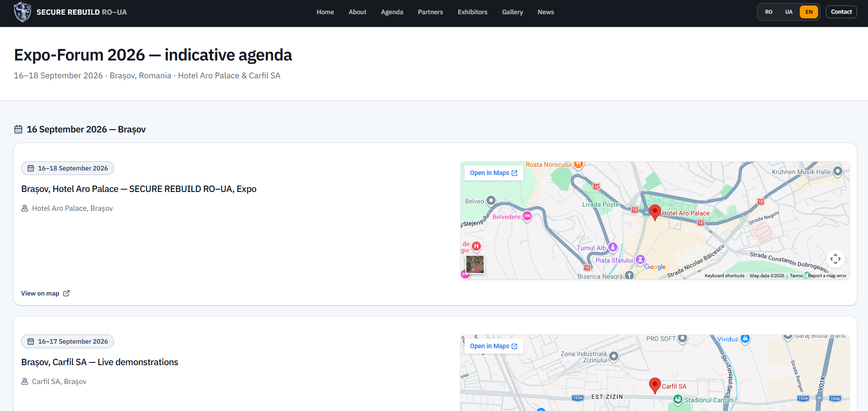
Task: Open Keyboard shortcuts on the Aro Palace map
Action: (x=725, y=276)
